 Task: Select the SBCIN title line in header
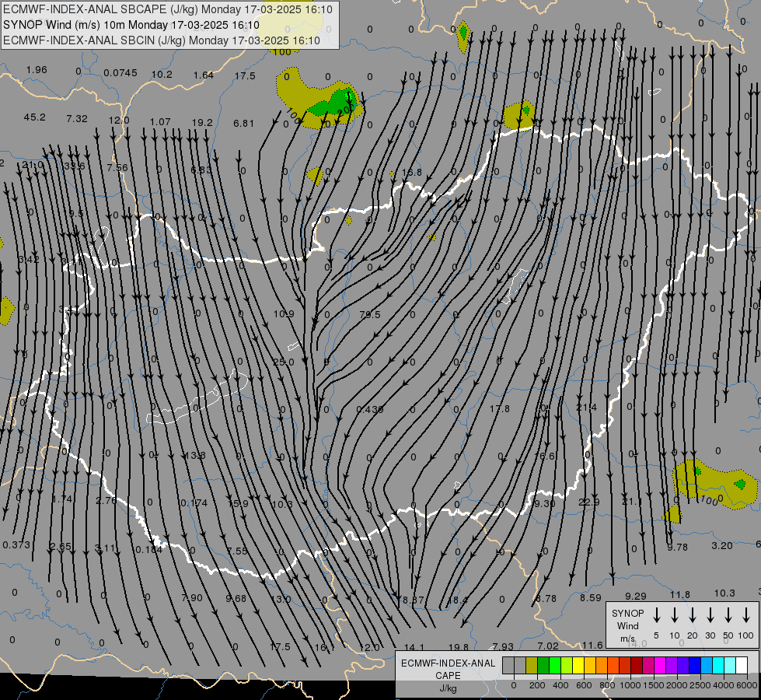[x=162, y=40]
